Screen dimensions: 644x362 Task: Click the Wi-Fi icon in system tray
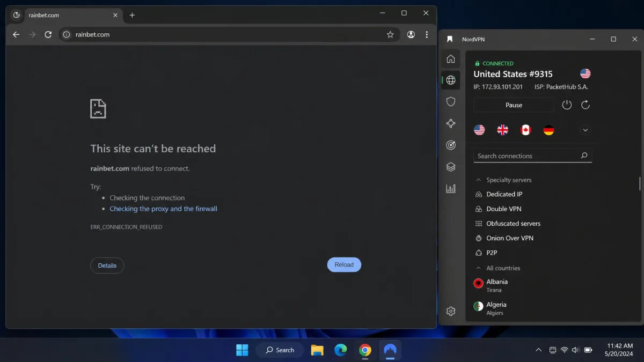(x=564, y=350)
